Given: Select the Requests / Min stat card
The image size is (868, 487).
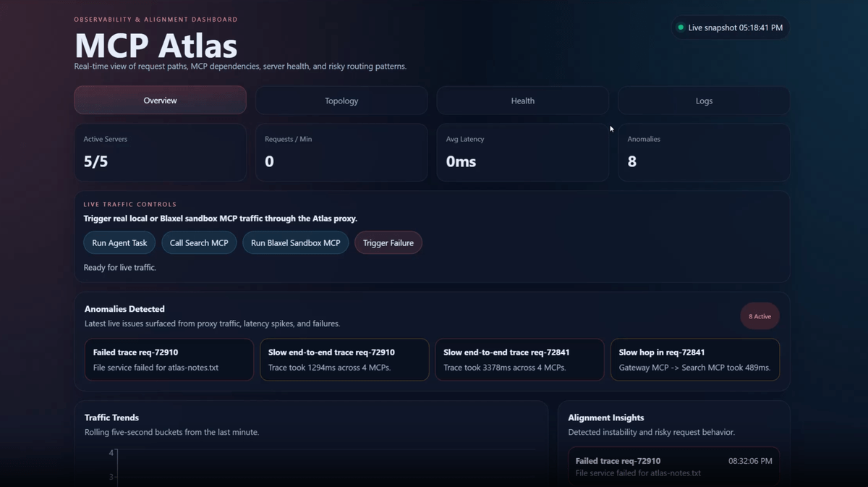Looking at the screenshot, I should [341, 152].
